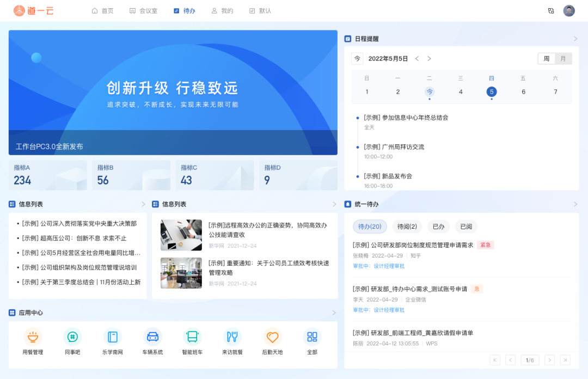Switch calendar to 周 view

[x=547, y=59]
